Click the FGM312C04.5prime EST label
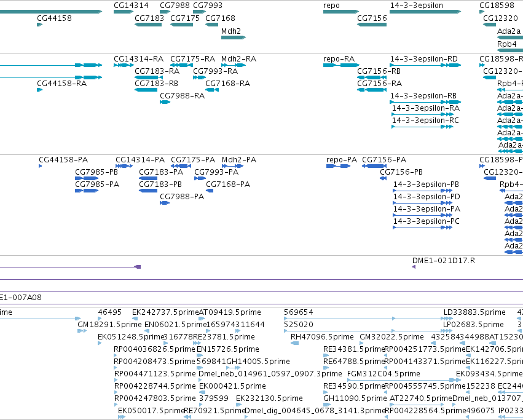 point(384,374)
